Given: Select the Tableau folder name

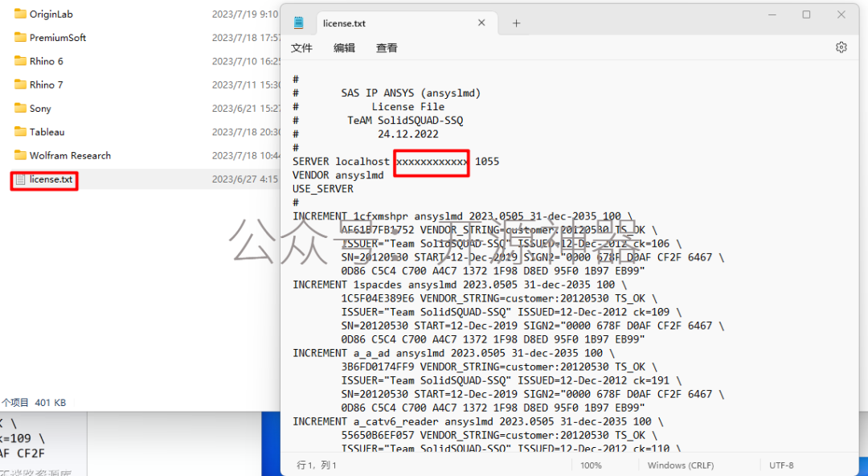Looking at the screenshot, I should (x=47, y=132).
